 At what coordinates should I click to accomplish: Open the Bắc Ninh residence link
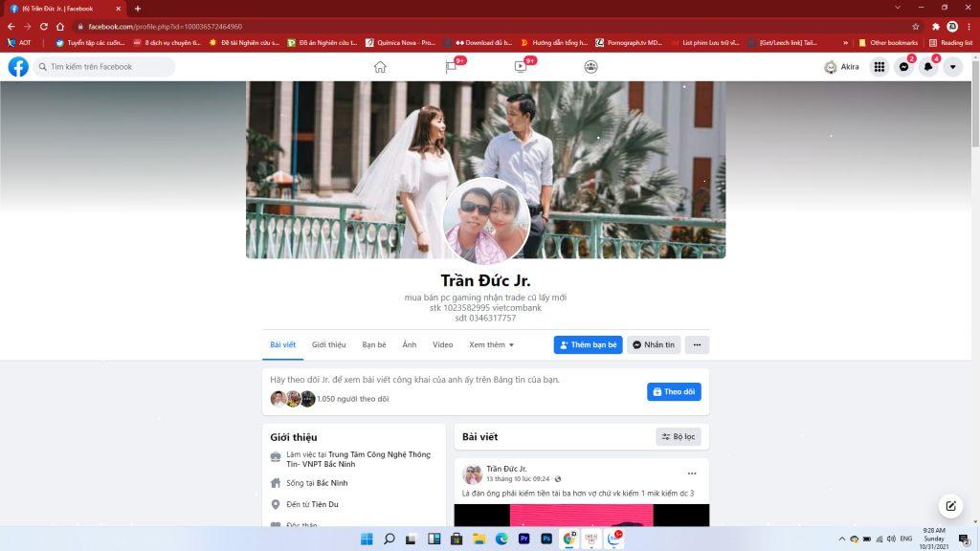tap(332, 483)
